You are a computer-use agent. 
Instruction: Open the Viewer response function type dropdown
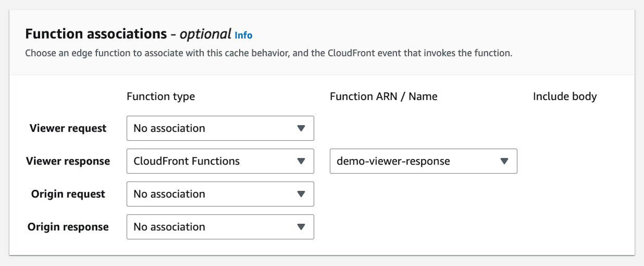(x=220, y=161)
